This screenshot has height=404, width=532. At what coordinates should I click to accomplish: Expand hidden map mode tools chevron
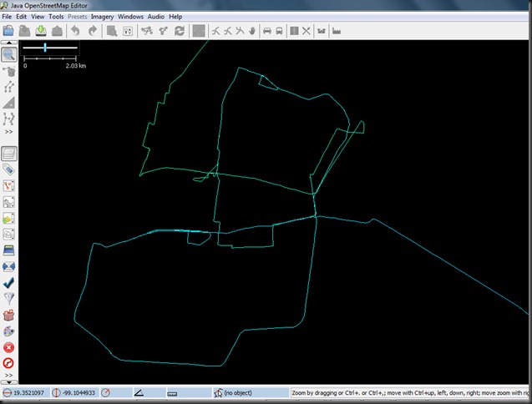pyautogui.click(x=9, y=132)
